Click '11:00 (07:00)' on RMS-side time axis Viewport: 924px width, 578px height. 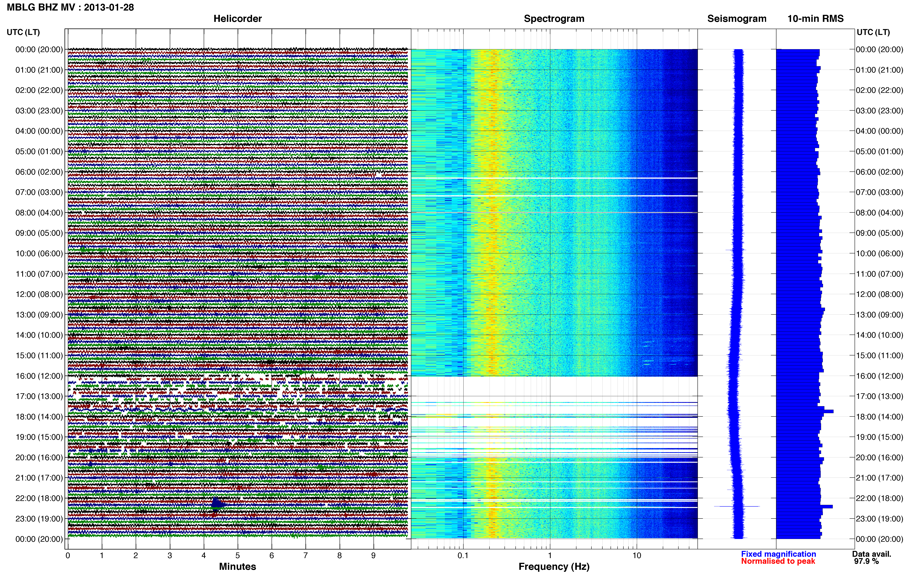pos(879,274)
